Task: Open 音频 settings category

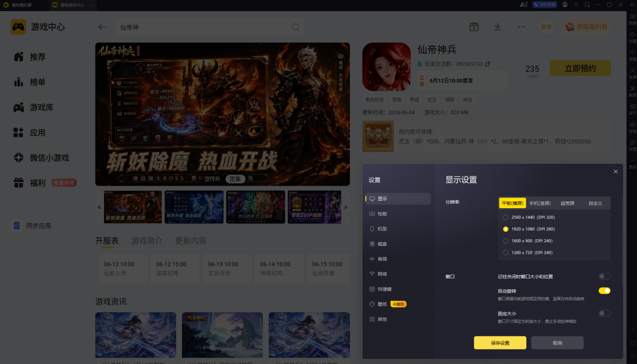Action: pos(398,259)
